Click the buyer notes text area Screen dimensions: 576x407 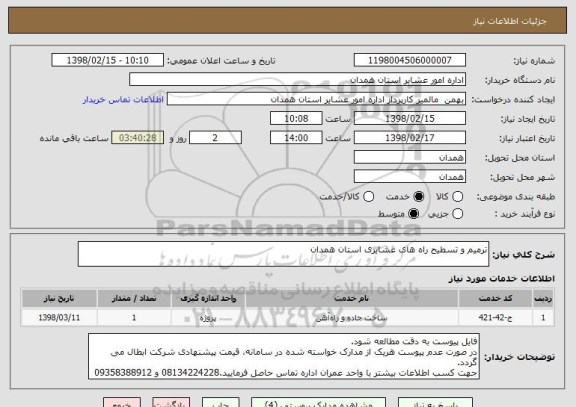click(284, 357)
